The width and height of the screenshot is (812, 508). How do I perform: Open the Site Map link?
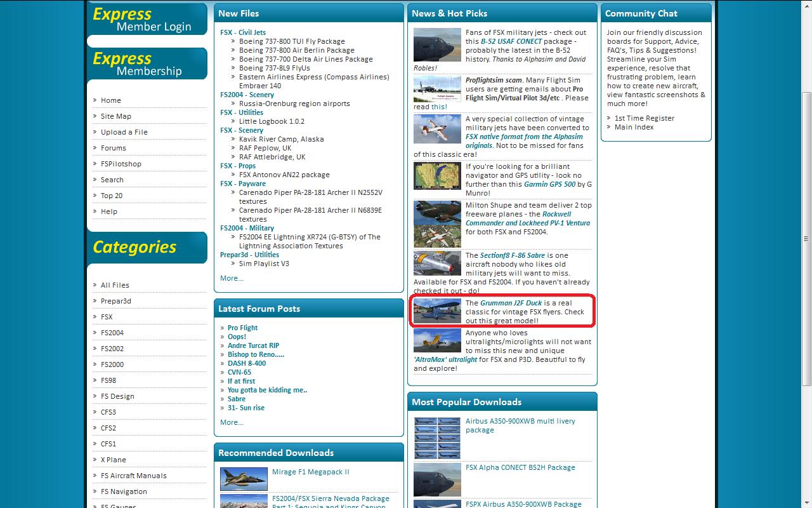click(116, 116)
